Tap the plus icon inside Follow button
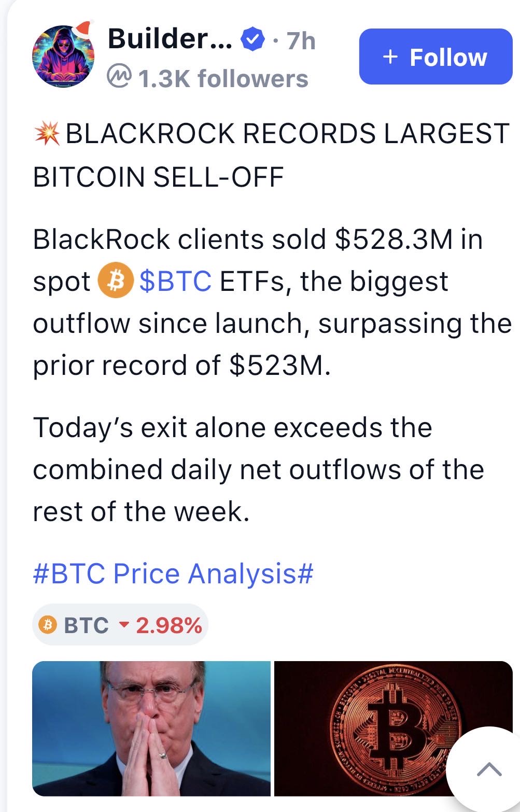 click(x=390, y=57)
